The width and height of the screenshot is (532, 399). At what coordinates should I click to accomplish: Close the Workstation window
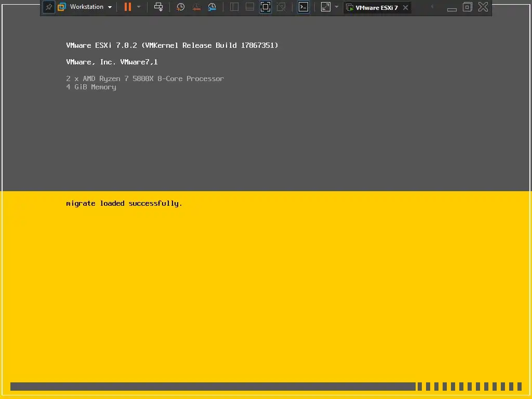(483, 7)
